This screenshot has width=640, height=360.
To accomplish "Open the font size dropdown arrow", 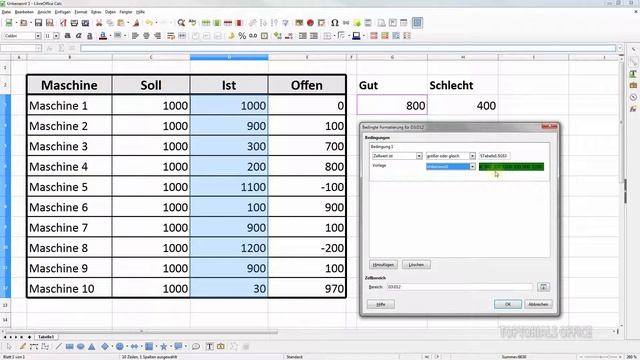I will click(x=56, y=36).
